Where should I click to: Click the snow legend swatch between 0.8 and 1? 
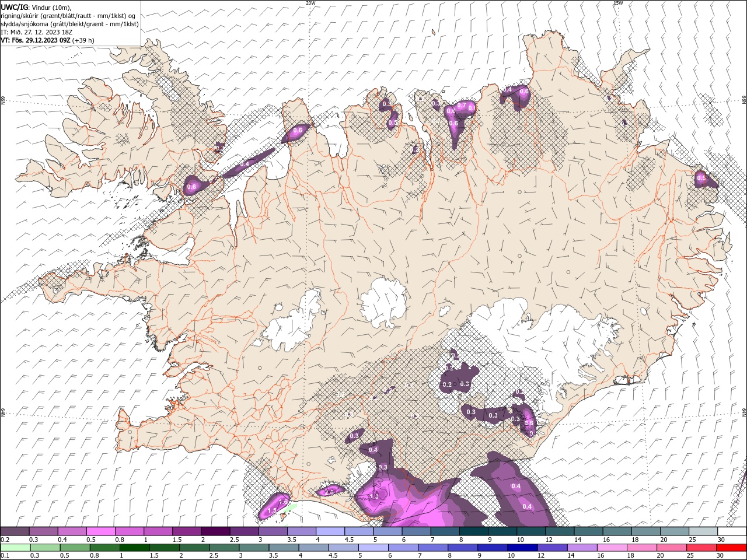129,531
